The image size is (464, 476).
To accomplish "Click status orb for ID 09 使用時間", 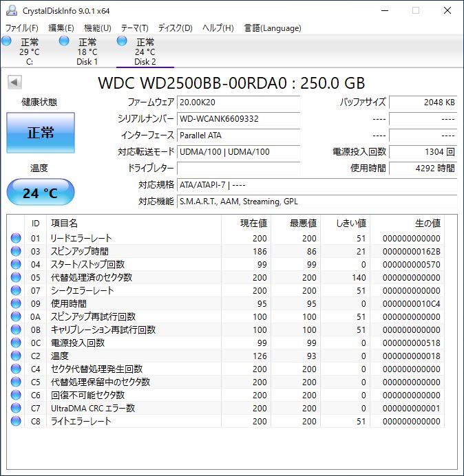I will pyautogui.click(x=16, y=303).
